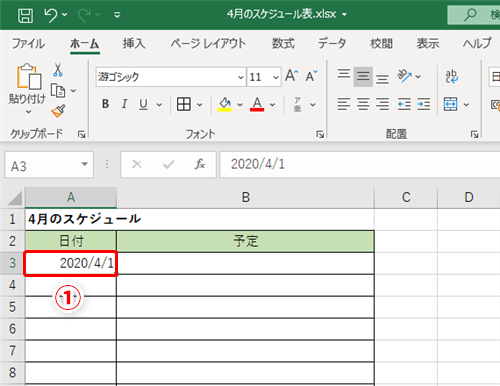Click the Wrap Text icon

point(452,76)
